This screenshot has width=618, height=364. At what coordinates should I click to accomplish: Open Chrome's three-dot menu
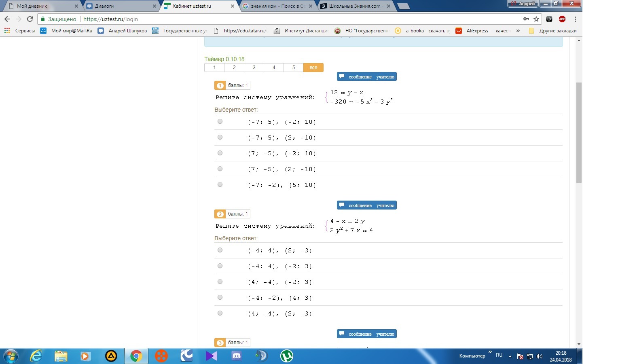[x=575, y=19]
